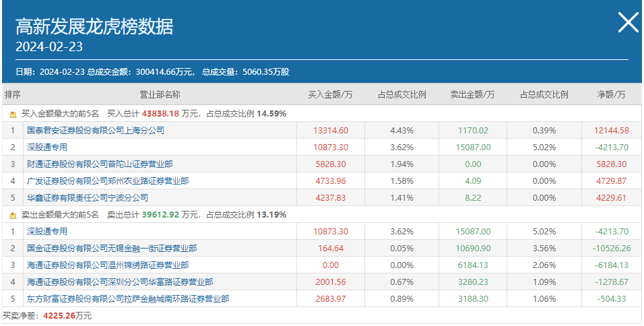
Task: Click the icon beside 卖出金额最大的前5名
Action: point(13,215)
